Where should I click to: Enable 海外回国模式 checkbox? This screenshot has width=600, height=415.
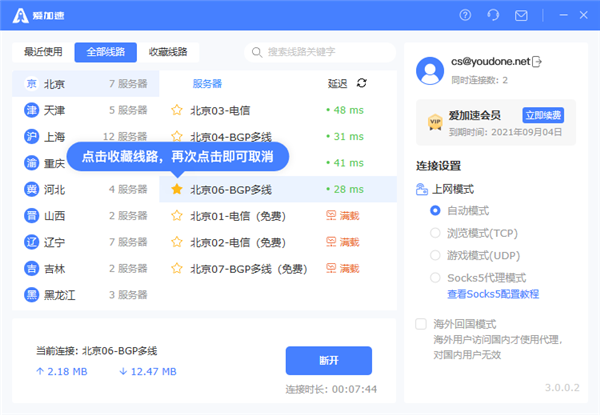coord(421,324)
